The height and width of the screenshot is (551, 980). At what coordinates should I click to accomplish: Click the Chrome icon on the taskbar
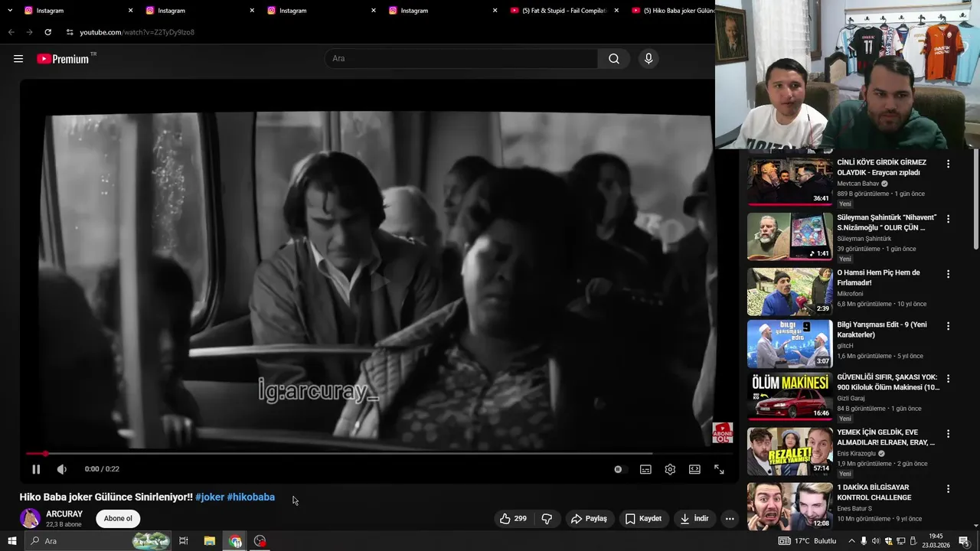[235, 541]
